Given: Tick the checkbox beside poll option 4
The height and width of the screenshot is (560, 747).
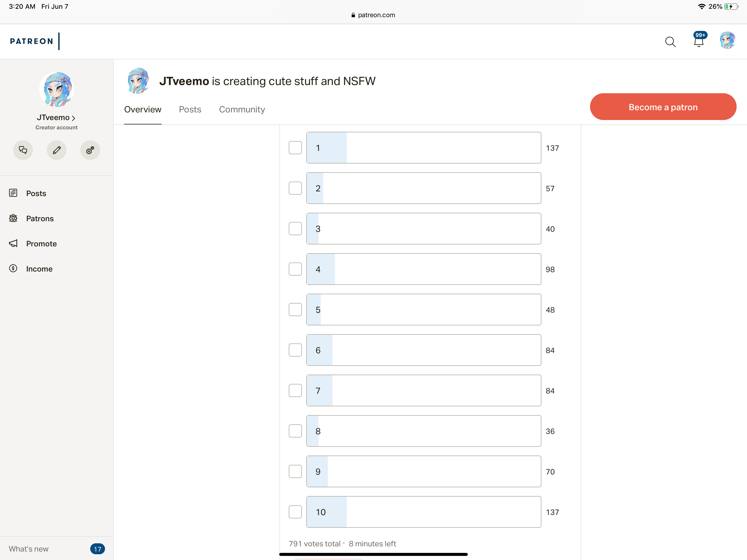Looking at the screenshot, I should (295, 269).
